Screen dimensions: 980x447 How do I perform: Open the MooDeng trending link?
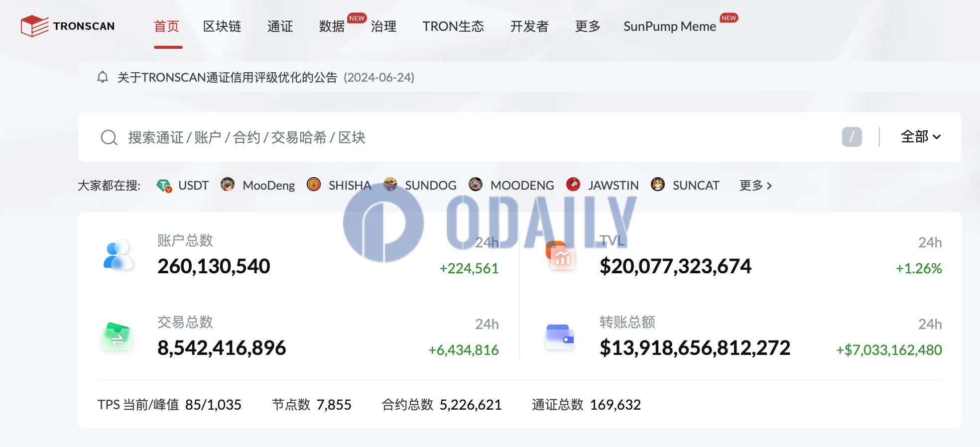[x=268, y=186]
